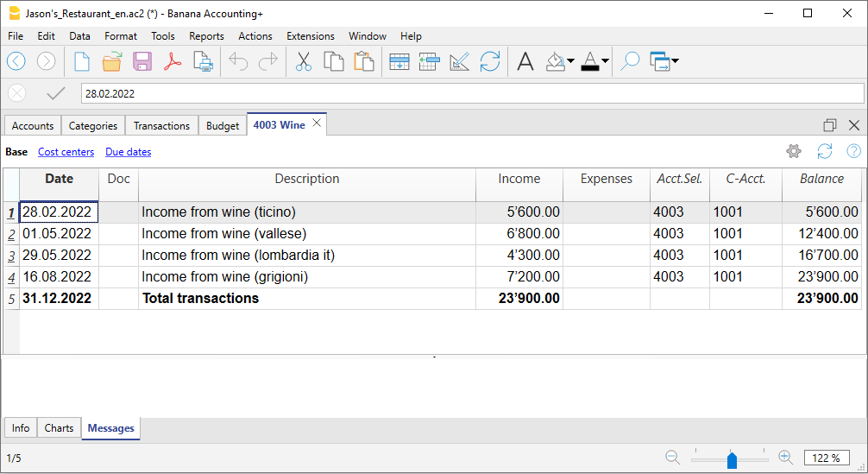Export to PDF with the red PDF icon
Screen dimensions: 868x474
click(173, 61)
